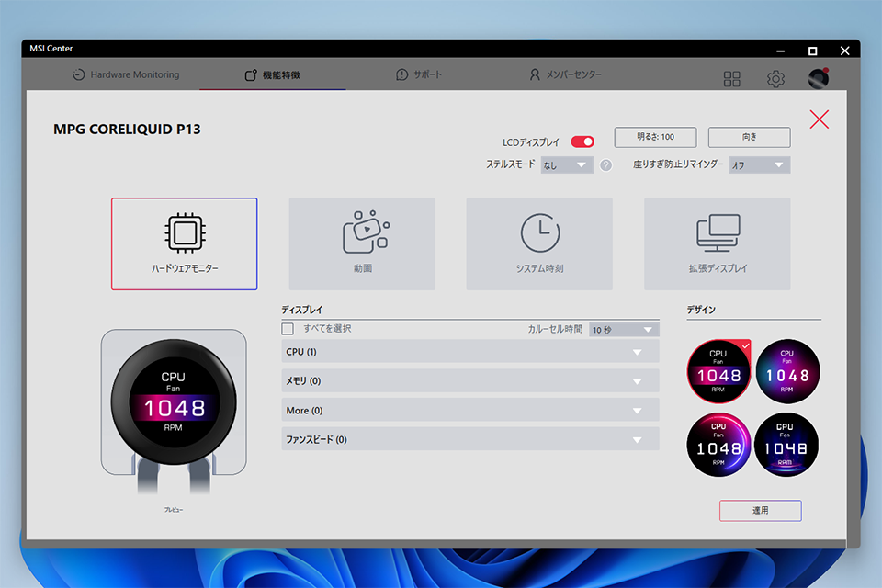882x588 pixels.
Task: Open MSI Center settings gear
Action: [x=775, y=79]
